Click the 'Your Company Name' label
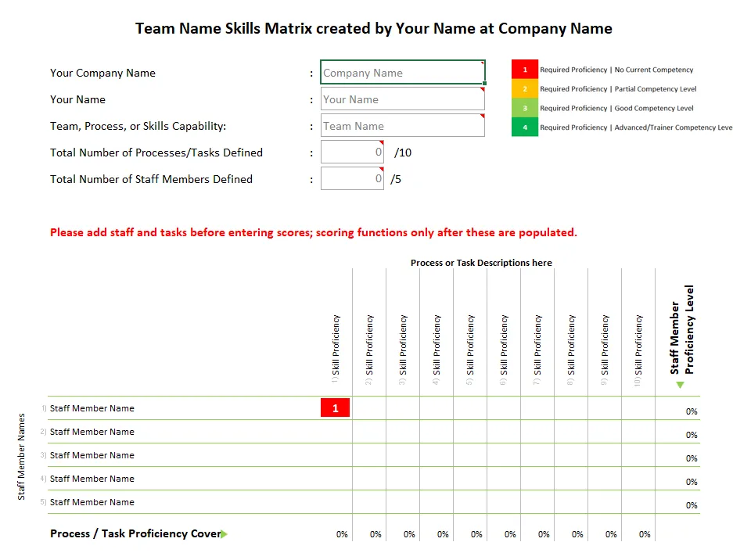This screenshot has height=560, width=733. click(x=102, y=73)
